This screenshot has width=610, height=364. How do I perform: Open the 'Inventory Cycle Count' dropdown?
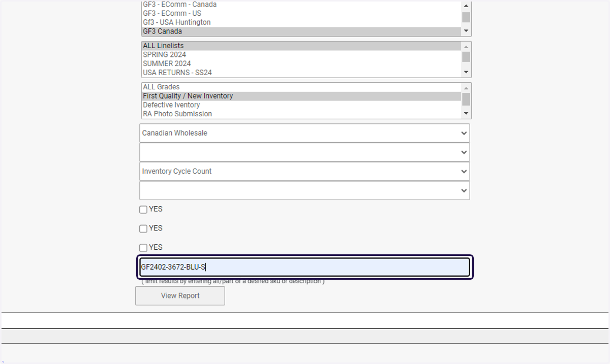[x=304, y=171]
